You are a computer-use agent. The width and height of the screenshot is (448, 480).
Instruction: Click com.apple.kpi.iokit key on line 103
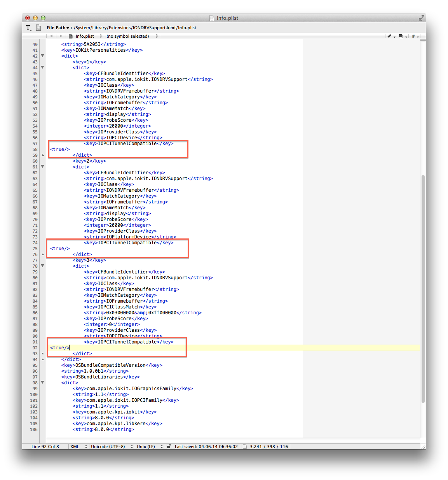pos(114,412)
